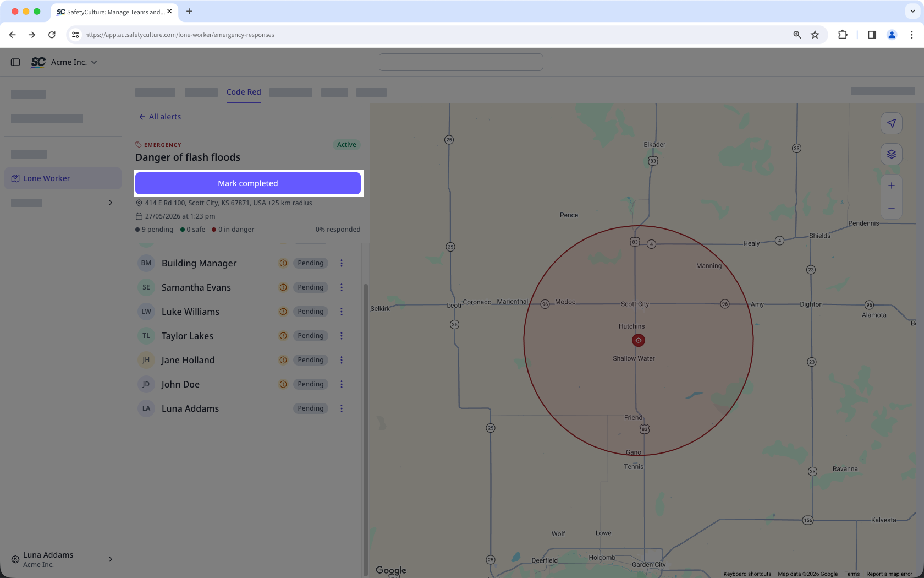Click the SafetyCulture logo

pyautogui.click(x=38, y=62)
